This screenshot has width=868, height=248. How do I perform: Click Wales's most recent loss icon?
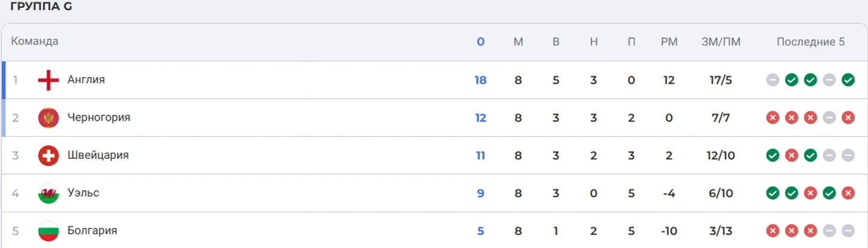click(x=848, y=193)
